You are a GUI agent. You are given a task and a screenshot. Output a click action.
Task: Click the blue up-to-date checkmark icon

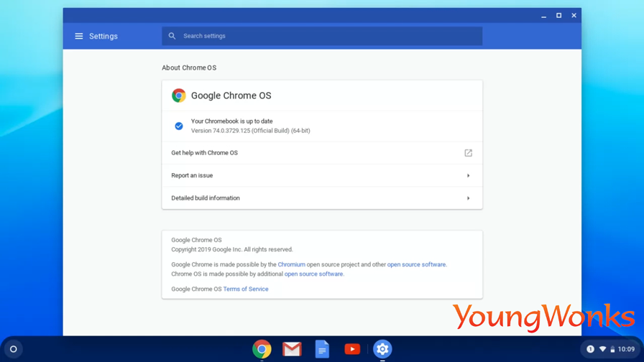point(179,126)
